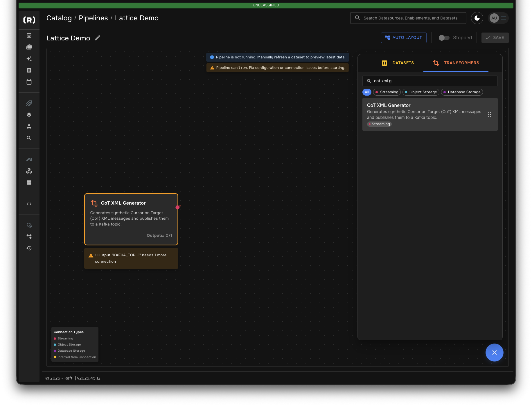Toggle dark mode with the moon icon
This screenshot has width=532, height=406.
[477, 18]
